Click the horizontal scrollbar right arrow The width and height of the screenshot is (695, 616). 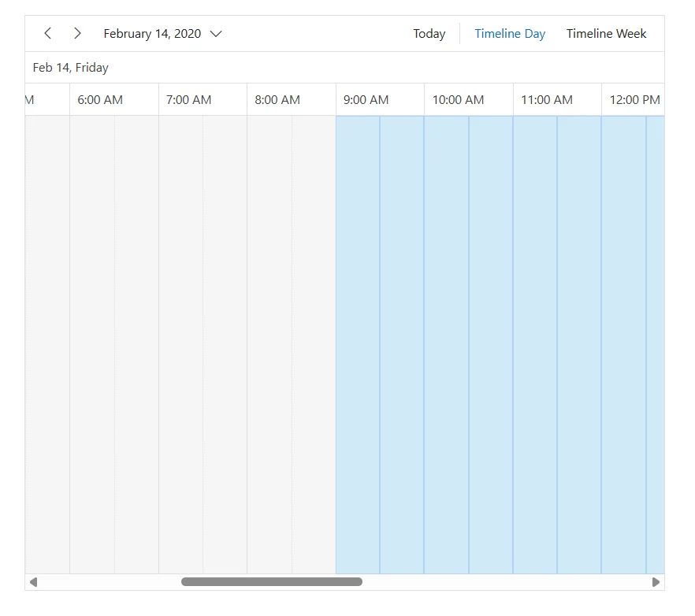(x=656, y=582)
